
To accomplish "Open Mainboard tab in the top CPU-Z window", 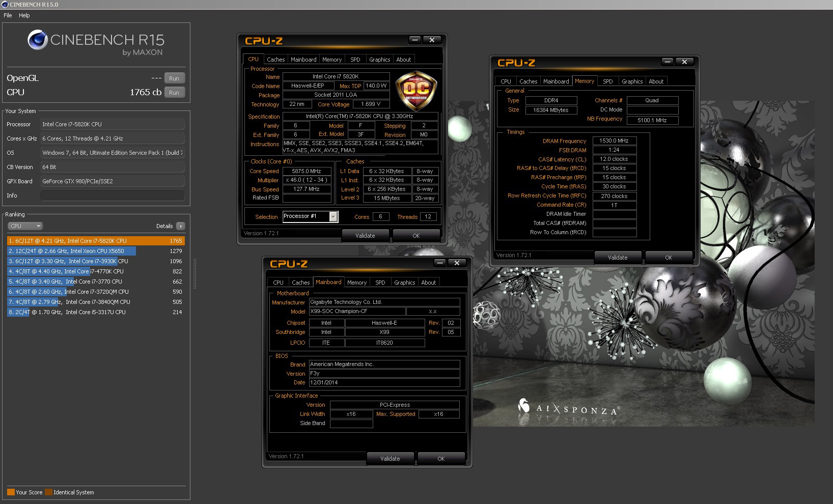I will (303, 60).
